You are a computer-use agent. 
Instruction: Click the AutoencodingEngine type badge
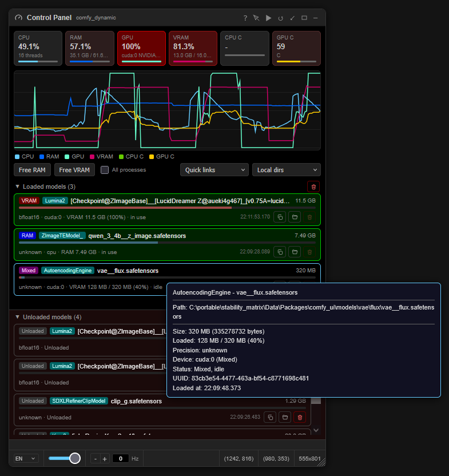67,271
